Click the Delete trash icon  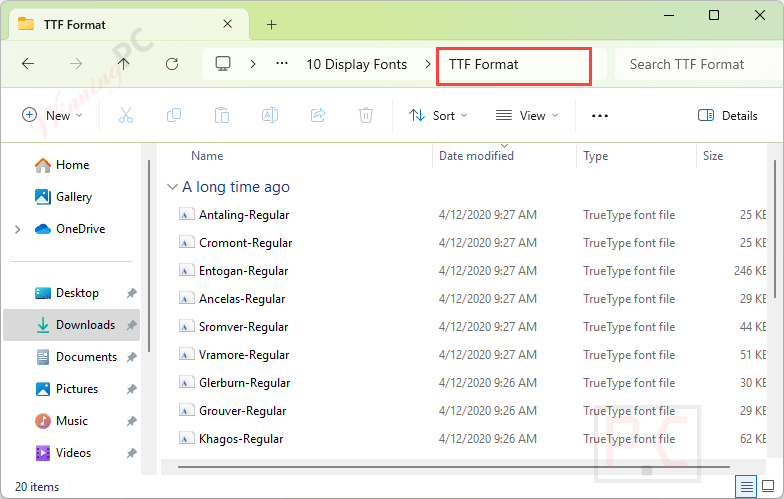[x=366, y=116]
